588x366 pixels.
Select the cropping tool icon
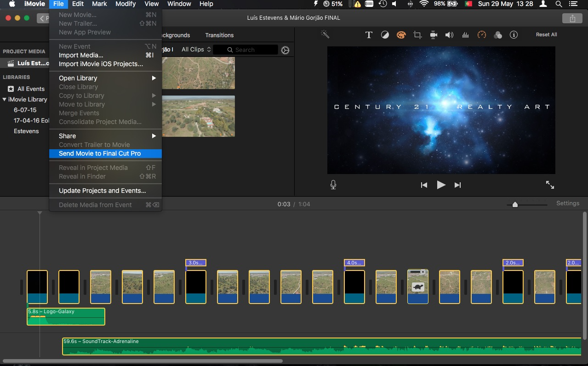417,35
